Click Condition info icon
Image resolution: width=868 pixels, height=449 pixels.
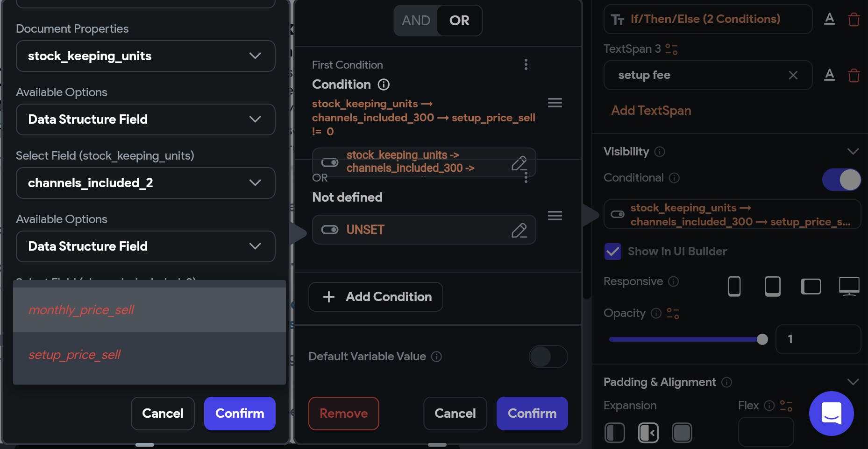[x=384, y=84]
